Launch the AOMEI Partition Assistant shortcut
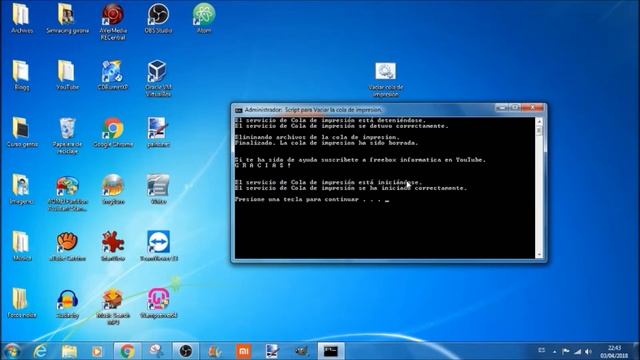This screenshot has width=640, height=360. click(x=67, y=193)
